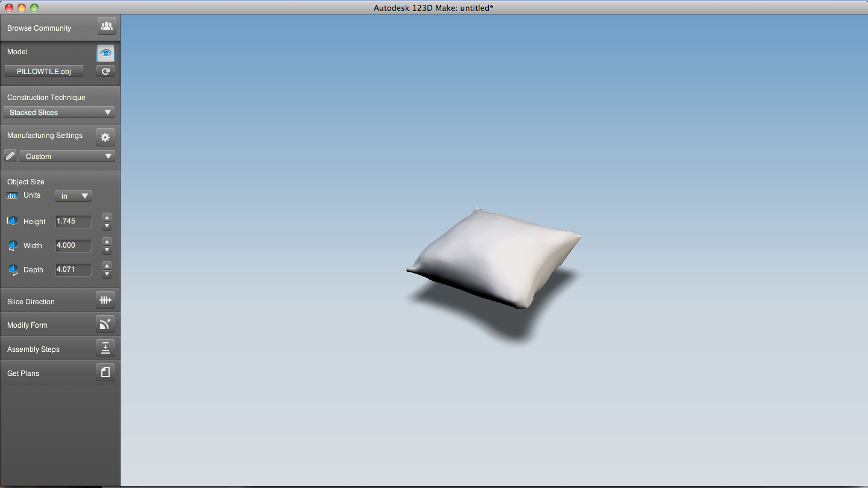Open Get Plans document icon
The image size is (868, 488).
pyautogui.click(x=105, y=372)
